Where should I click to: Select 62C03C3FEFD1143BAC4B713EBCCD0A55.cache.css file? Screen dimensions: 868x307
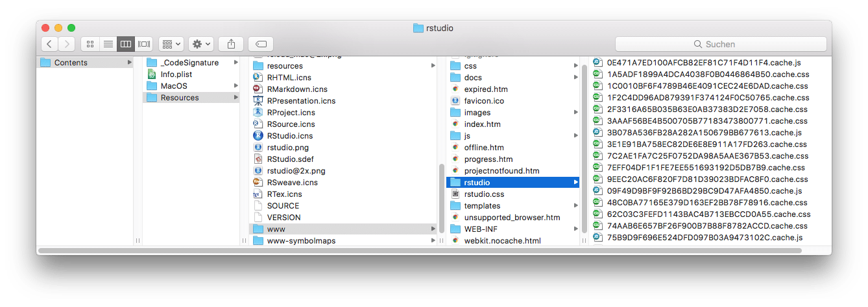point(710,214)
